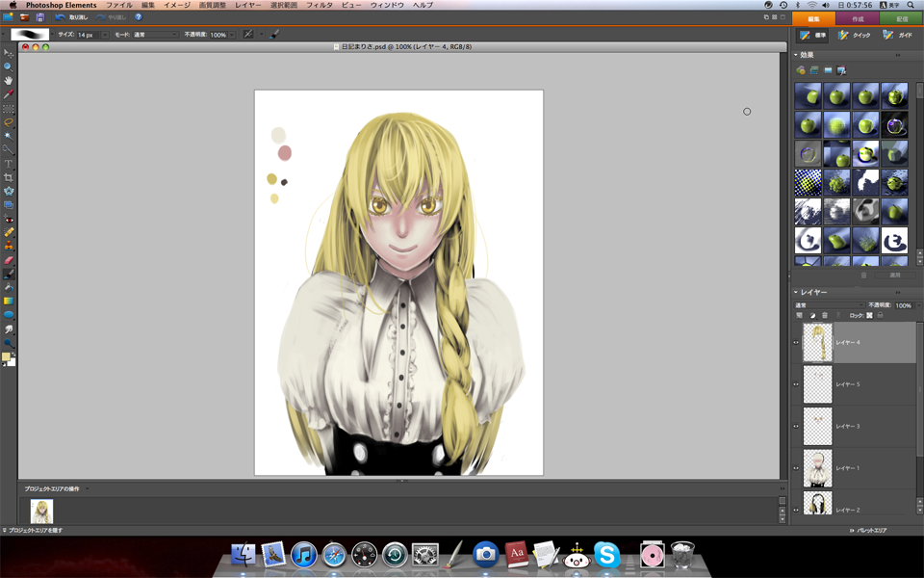
Task: Select the Crop tool
Action: click(9, 177)
